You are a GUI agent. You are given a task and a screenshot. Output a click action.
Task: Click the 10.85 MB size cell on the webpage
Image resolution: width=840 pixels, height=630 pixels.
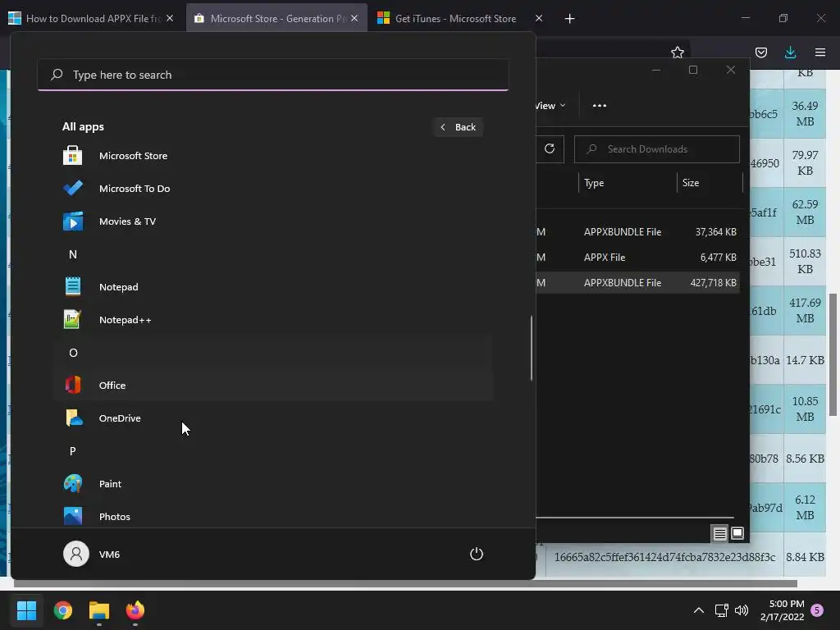tap(805, 409)
